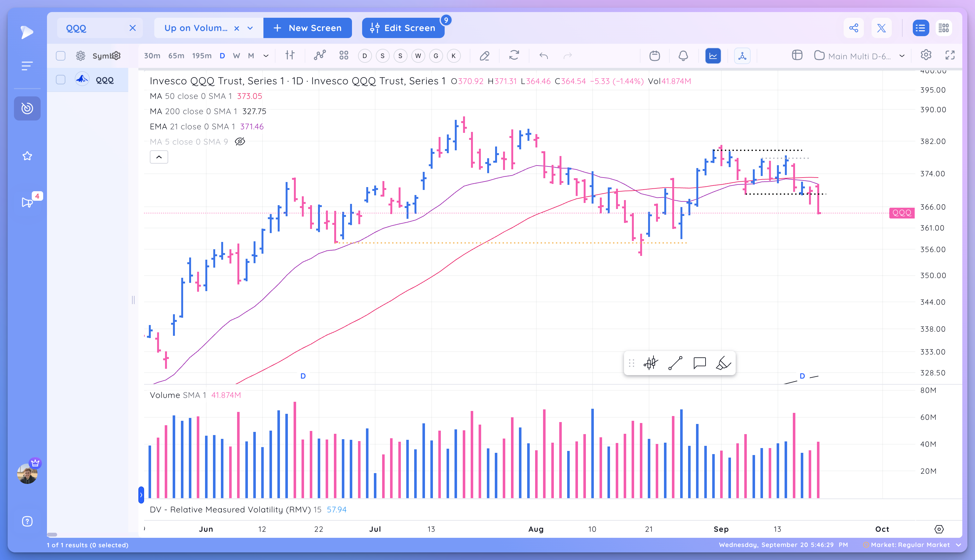Switch to list view layout
Viewport: 975px width, 560px height.
920,28
